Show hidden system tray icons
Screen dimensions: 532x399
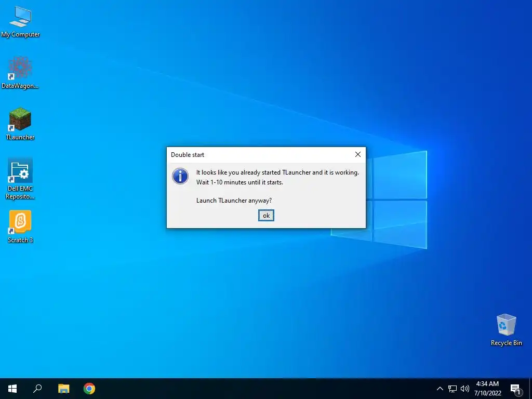[x=440, y=389]
